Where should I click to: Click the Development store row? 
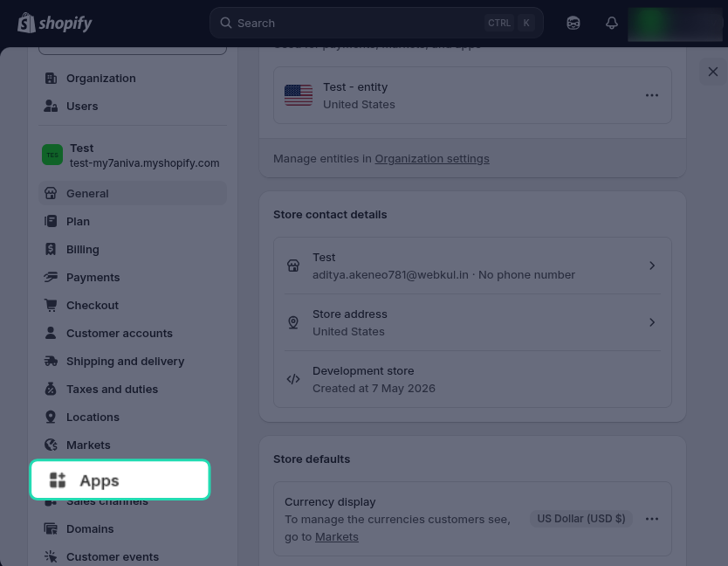[472, 379]
